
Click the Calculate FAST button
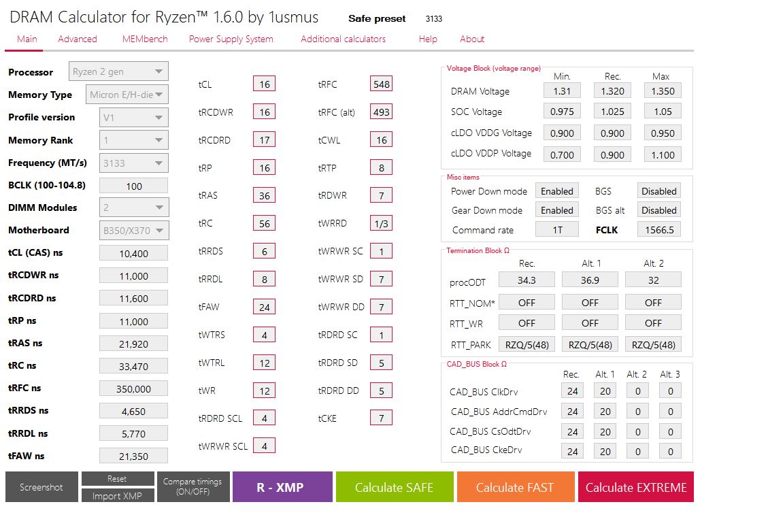515,487
